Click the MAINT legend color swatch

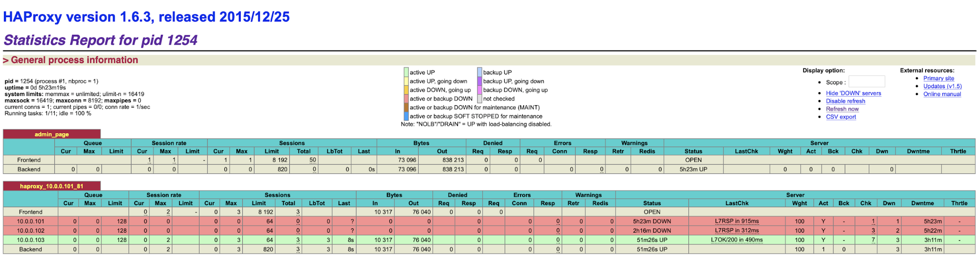click(x=406, y=107)
